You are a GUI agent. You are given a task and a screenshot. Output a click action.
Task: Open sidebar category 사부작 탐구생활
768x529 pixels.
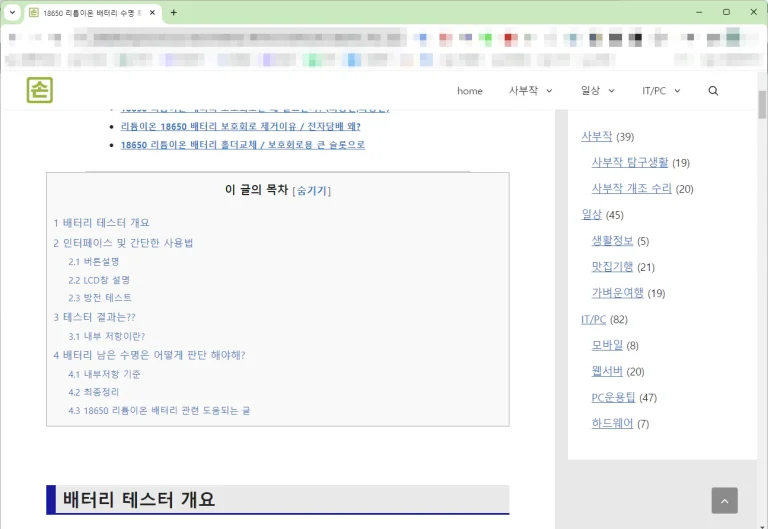[630, 163]
